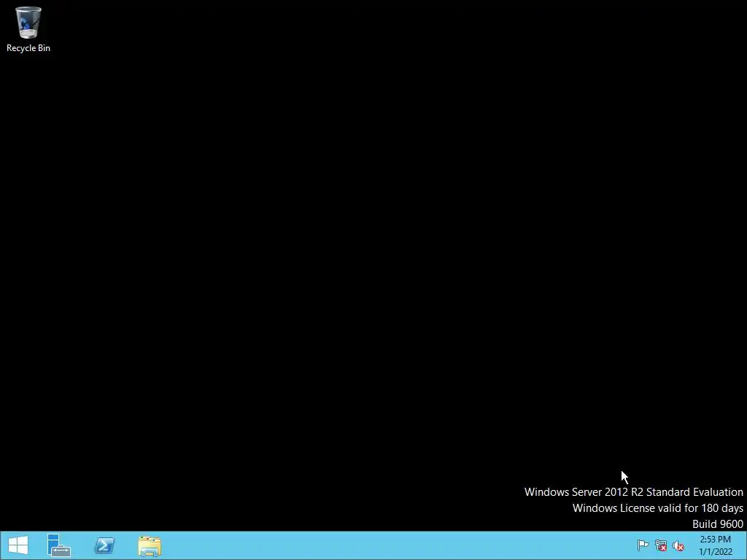The height and width of the screenshot is (560, 747).
Task: Click Show desktop button at taskbar end
Action: click(x=744, y=545)
